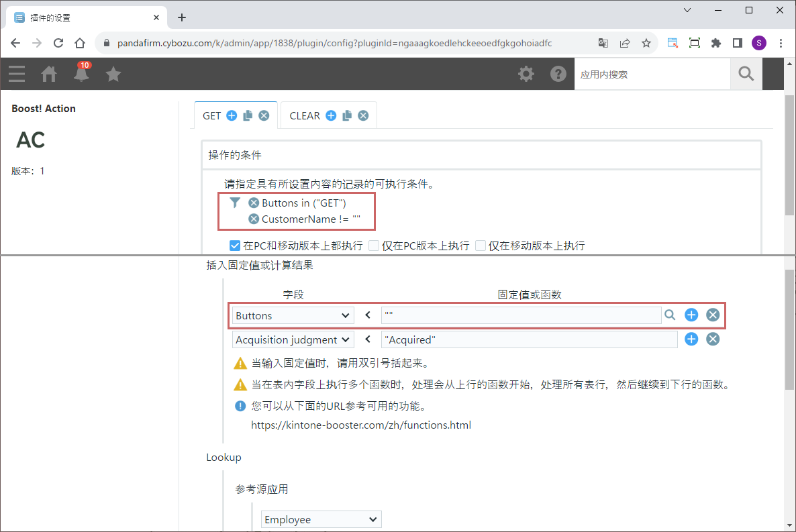The width and height of the screenshot is (796, 532).
Task: Enable execution on both PC and mobile
Action: click(235, 246)
